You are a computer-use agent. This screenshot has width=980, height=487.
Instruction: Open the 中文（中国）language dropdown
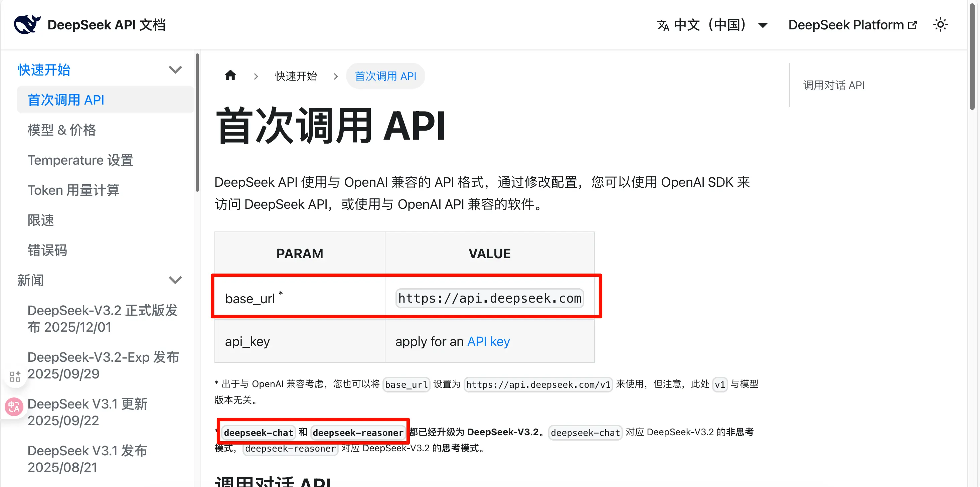tap(712, 25)
